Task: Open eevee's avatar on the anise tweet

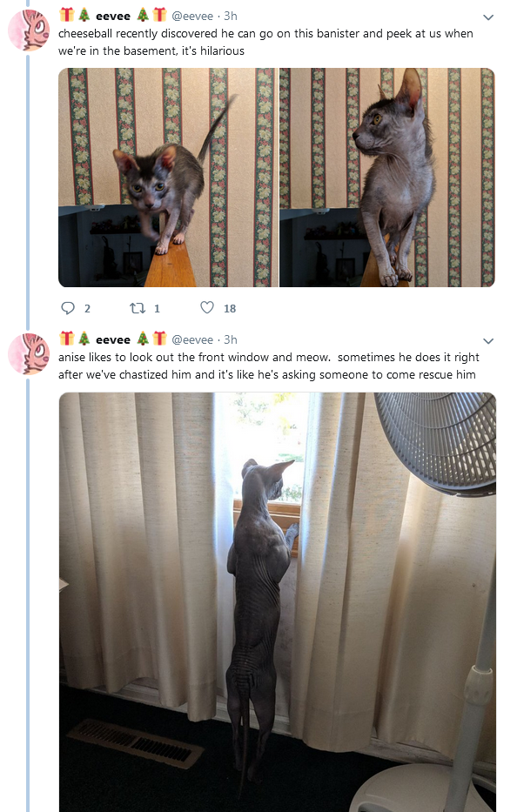Action: pos(29,353)
